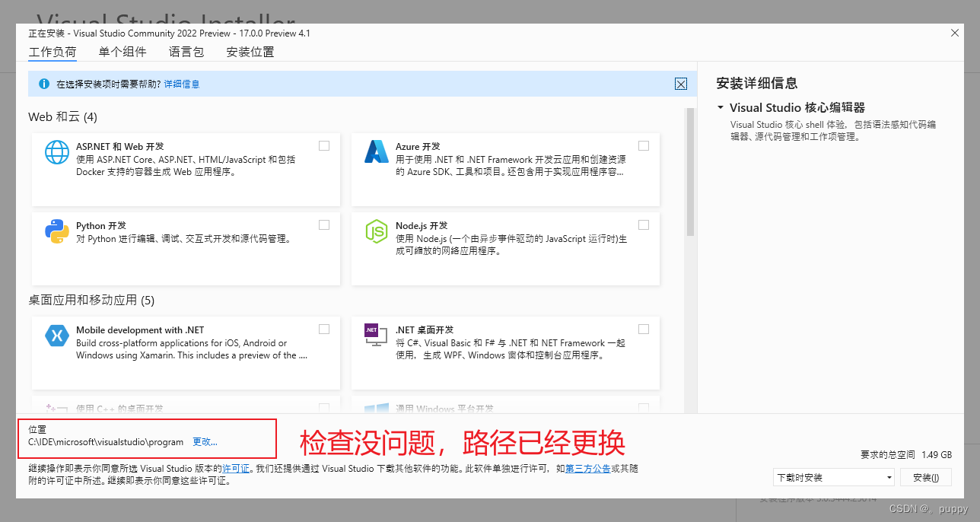Image resolution: width=980 pixels, height=522 pixels.
Task: Click the Mobile development with .NET Xamarin icon
Action: pos(57,336)
